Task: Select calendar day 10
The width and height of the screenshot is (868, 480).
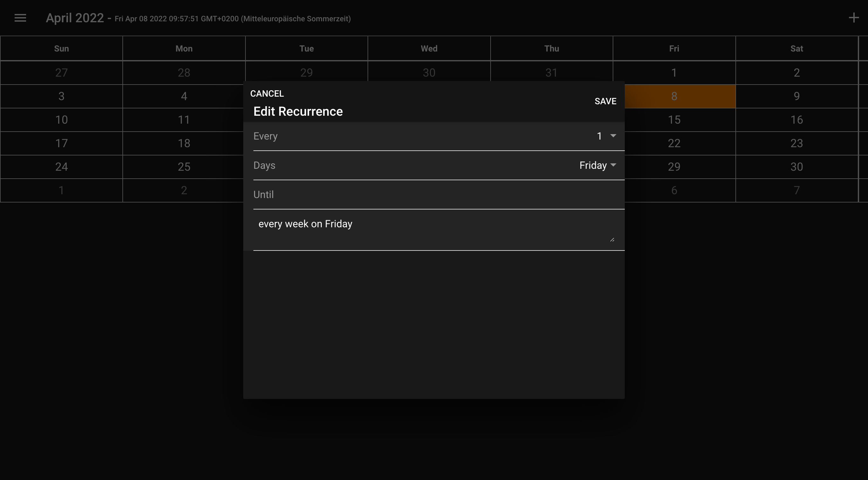Action: [x=61, y=120]
